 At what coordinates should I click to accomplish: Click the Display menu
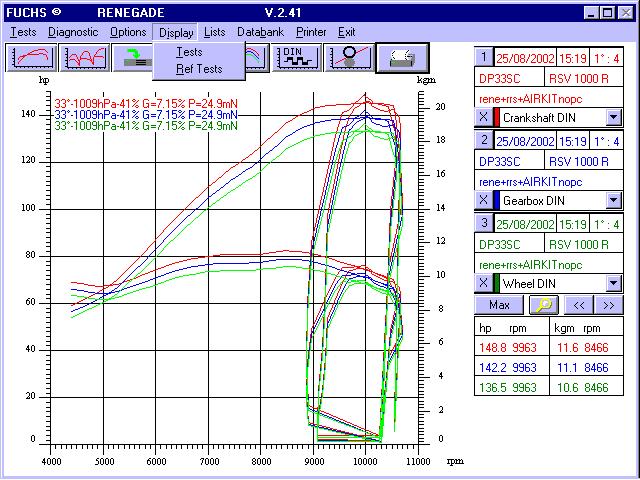click(x=176, y=32)
